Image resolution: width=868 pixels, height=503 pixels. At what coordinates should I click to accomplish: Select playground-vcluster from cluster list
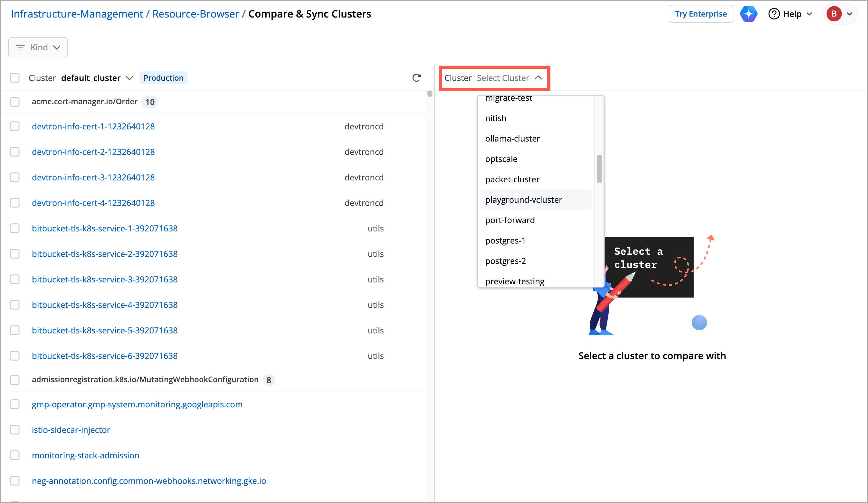pyautogui.click(x=523, y=200)
